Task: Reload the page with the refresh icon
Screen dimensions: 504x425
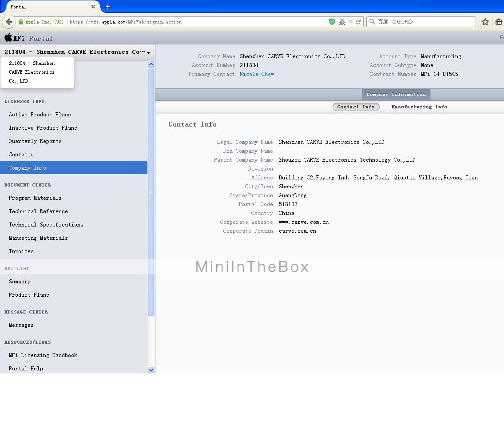Action: coord(358,22)
